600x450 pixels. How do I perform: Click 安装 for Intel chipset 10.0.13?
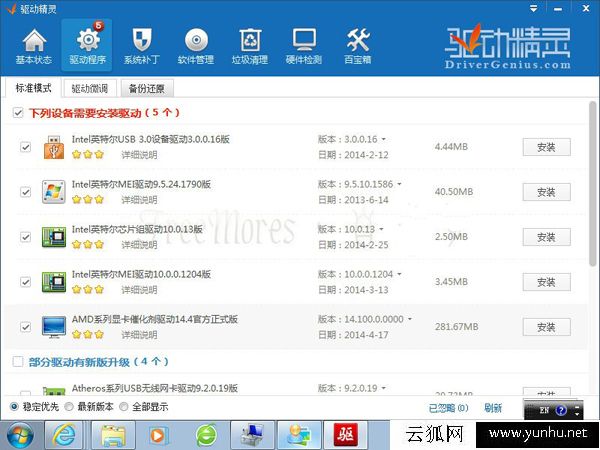click(546, 237)
